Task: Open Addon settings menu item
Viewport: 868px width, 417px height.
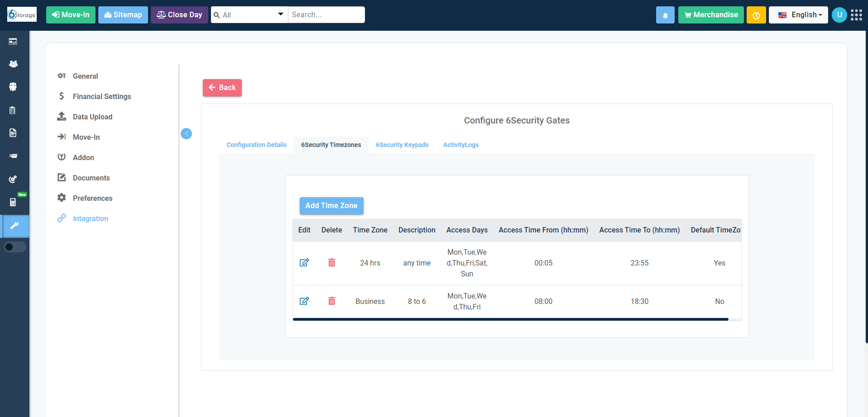Action: [x=83, y=157]
